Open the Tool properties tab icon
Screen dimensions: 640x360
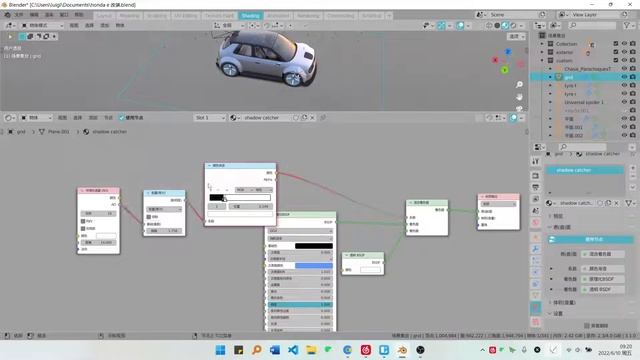click(536, 162)
